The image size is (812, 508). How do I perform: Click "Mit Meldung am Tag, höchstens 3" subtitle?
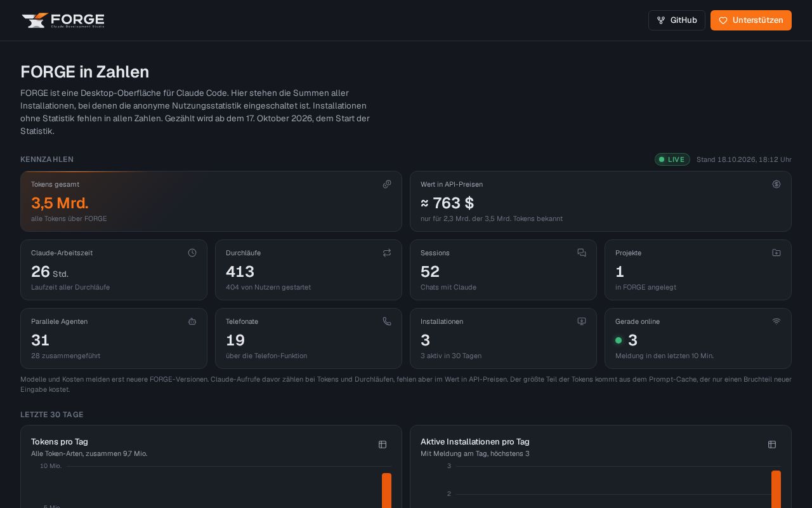click(475, 453)
